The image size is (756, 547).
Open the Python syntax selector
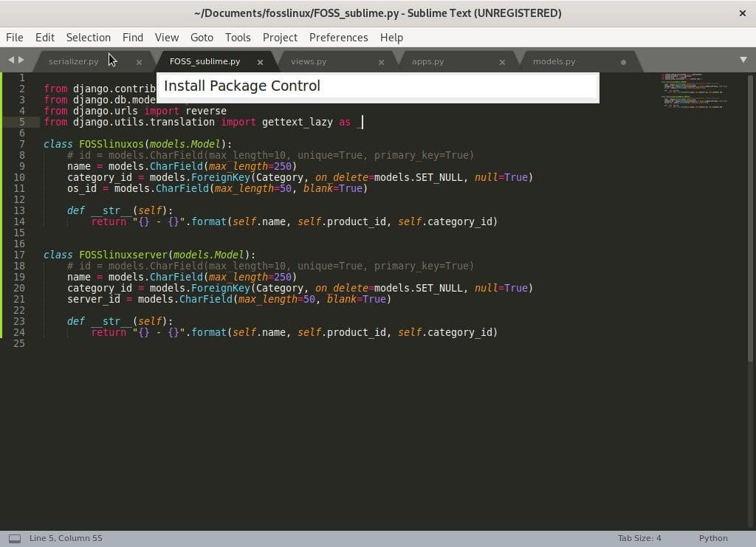(712, 537)
